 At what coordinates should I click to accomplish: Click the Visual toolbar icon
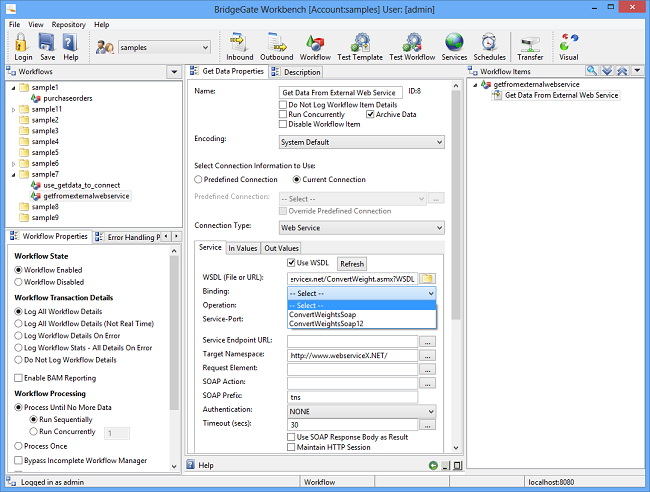click(569, 44)
